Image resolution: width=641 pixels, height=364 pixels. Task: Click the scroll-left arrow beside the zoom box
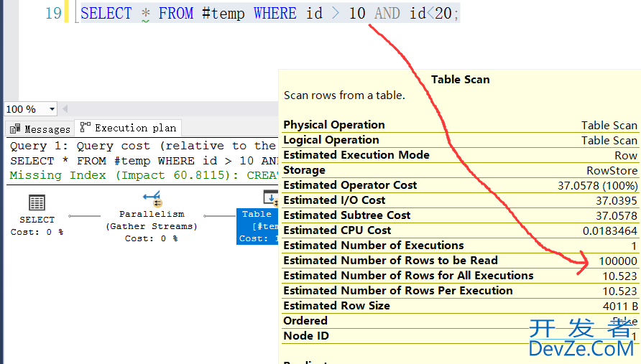(65, 109)
